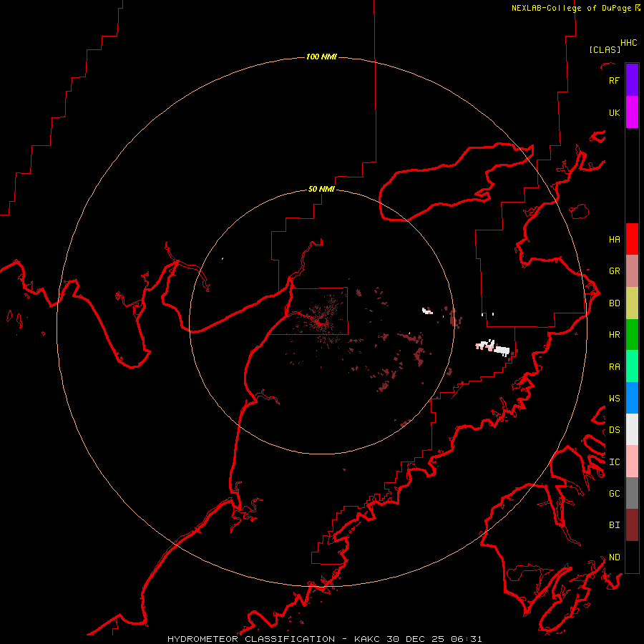
Task: Click the RA legend color swatch
Action: [632, 366]
